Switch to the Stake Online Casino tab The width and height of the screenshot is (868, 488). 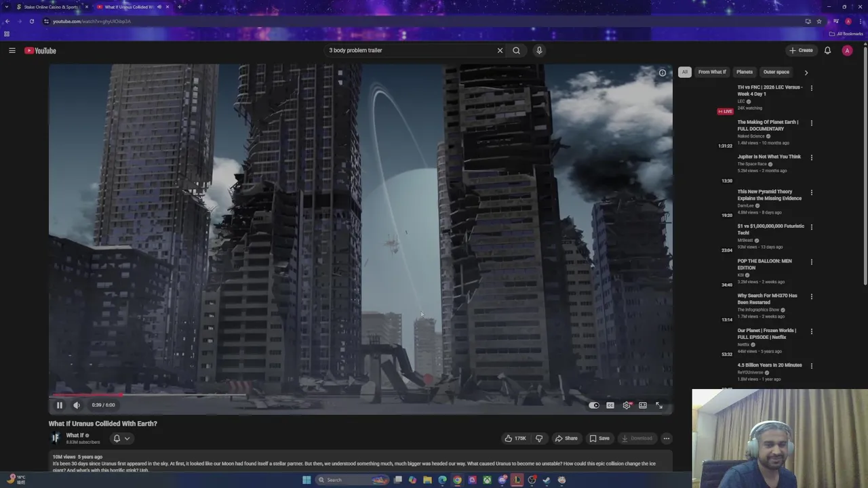52,7
